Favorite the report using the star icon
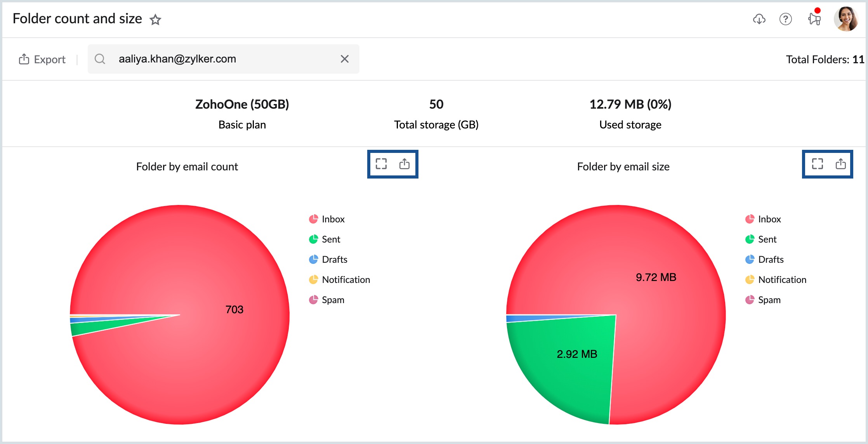868x444 pixels. click(x=155, y=19)
